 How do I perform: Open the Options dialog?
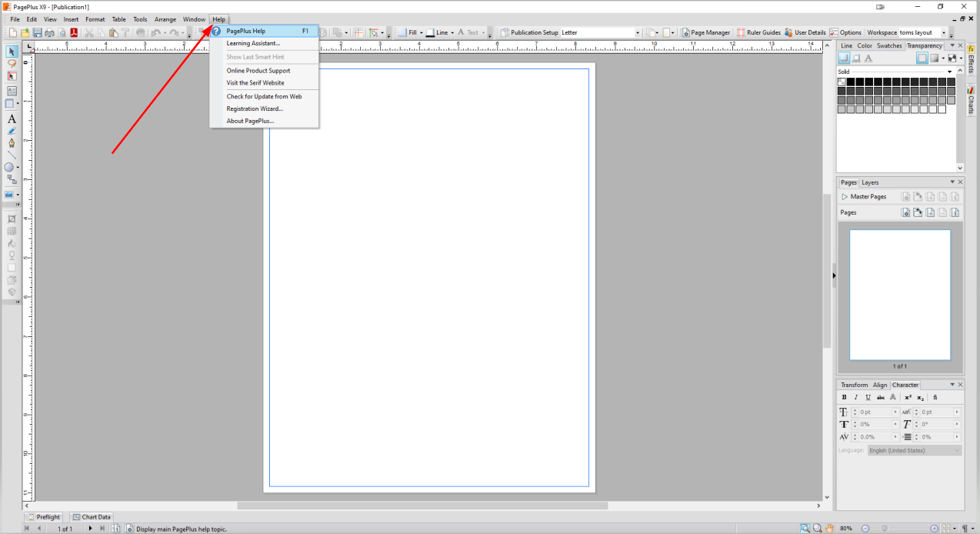(x=845, y=32)
